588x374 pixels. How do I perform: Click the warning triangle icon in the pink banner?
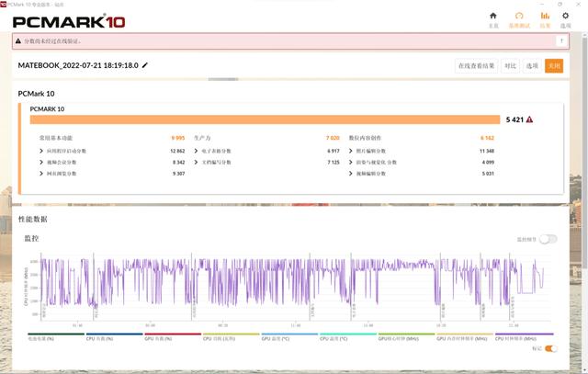(18, 40)
